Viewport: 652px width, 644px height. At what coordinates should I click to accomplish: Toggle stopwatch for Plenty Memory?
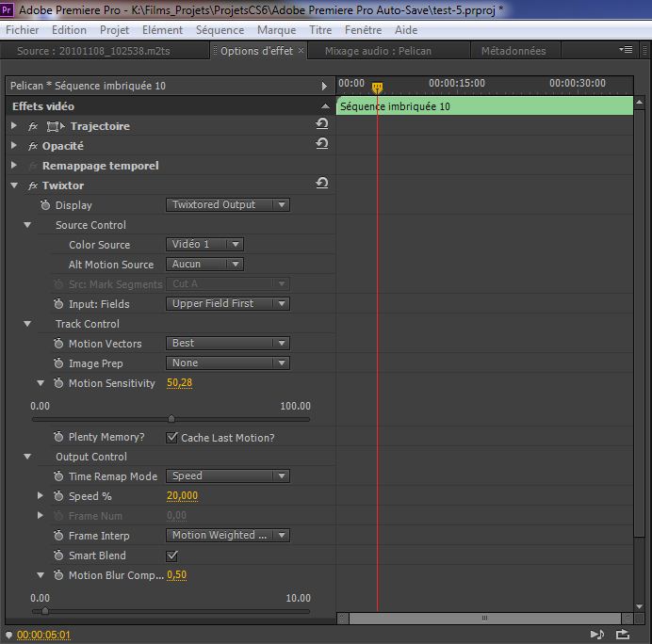tap(58, 437)
